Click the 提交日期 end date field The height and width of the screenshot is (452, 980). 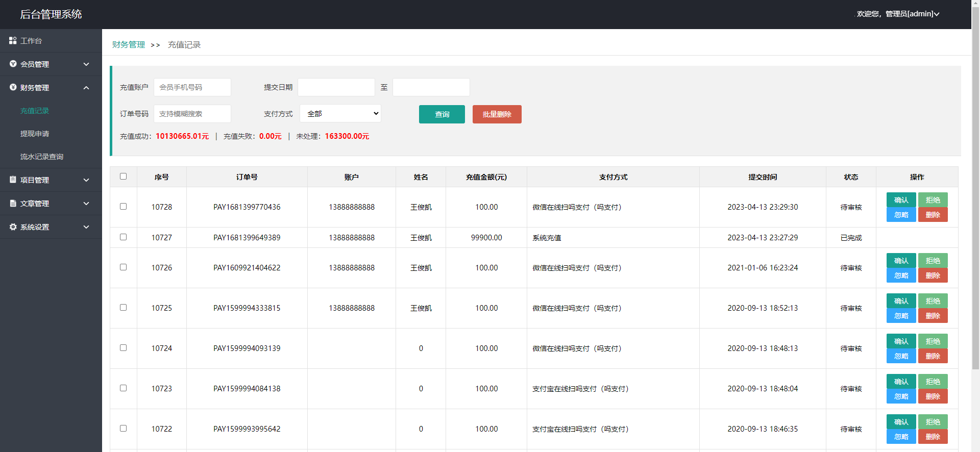tap(431, 87)
